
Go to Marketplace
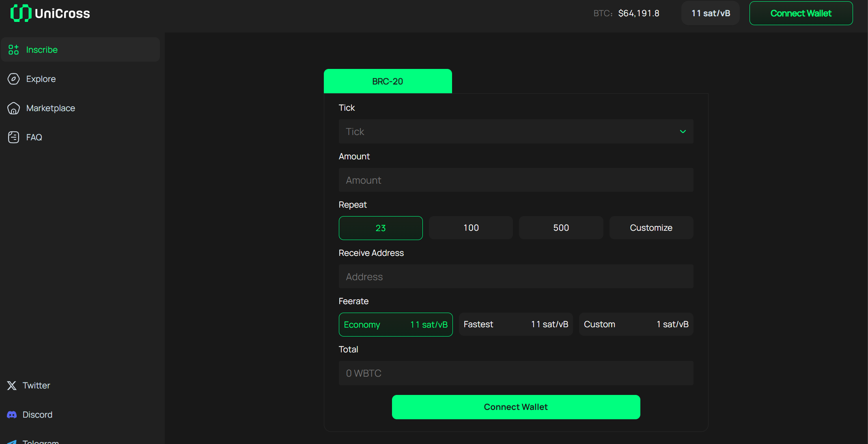pyautogui.click(x=51, y=108)
